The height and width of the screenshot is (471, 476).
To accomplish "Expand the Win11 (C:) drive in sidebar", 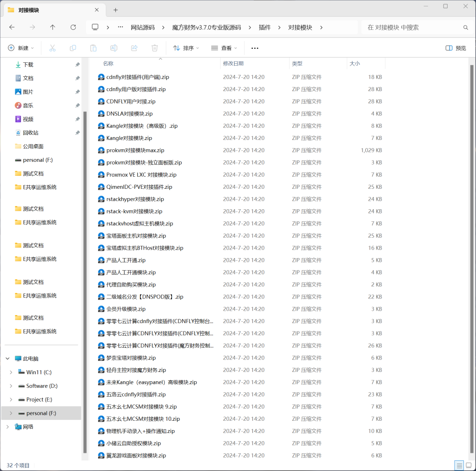I will tap(10, 372).
